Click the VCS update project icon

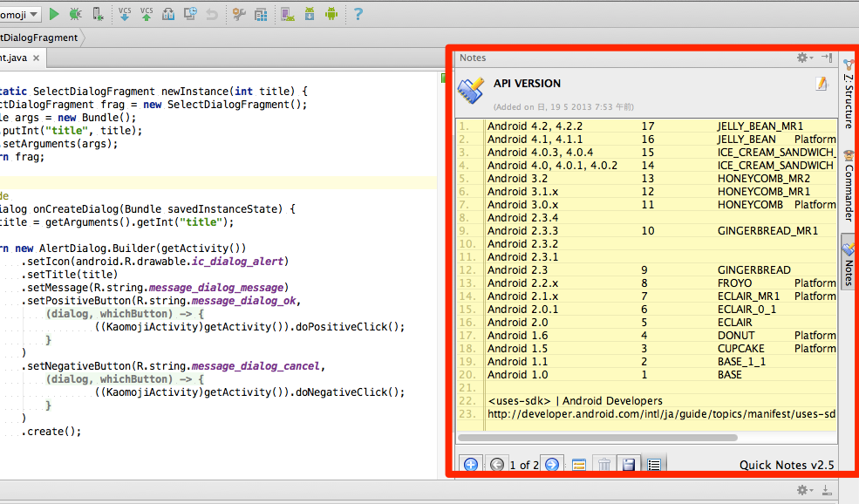[x=124, y=14]
